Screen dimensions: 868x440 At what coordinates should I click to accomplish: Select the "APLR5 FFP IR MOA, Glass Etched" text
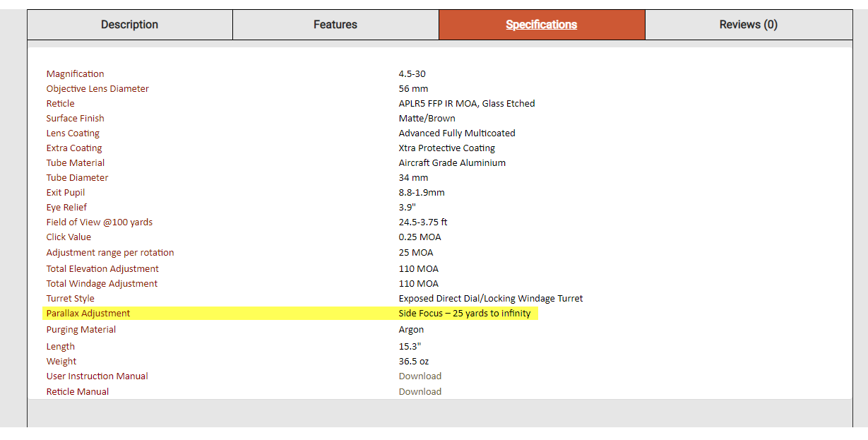[x=466, y=104]
